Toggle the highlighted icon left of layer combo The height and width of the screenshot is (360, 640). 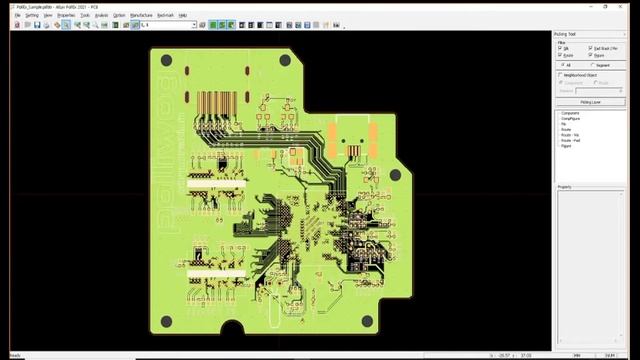(x=135, y=25)
